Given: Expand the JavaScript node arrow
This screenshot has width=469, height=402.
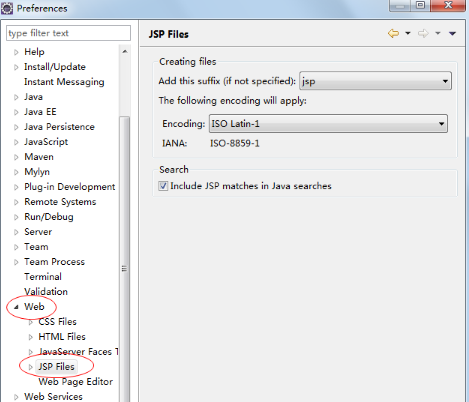Looking at the screenshot, I should (16, 142).
